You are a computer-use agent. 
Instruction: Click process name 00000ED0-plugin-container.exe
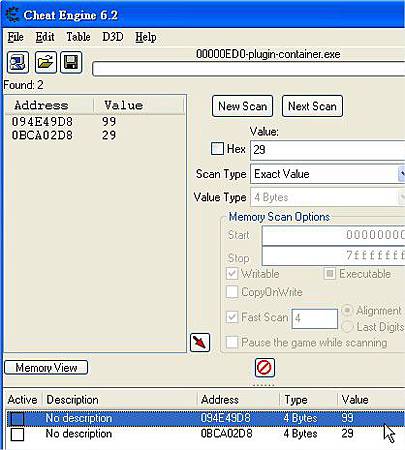[x=268, y=54]
